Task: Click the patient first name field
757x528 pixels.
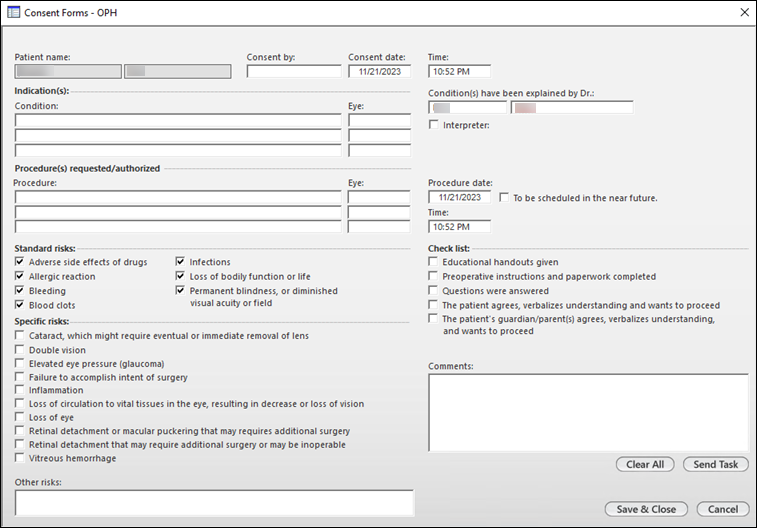Action: [68, 71]
